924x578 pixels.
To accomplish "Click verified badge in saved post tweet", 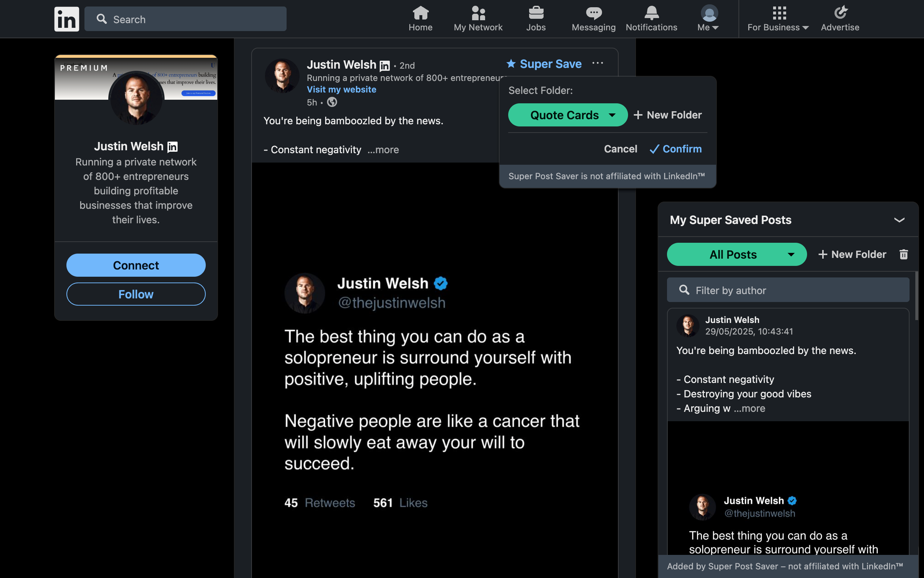I will click(x=792, y=500).
